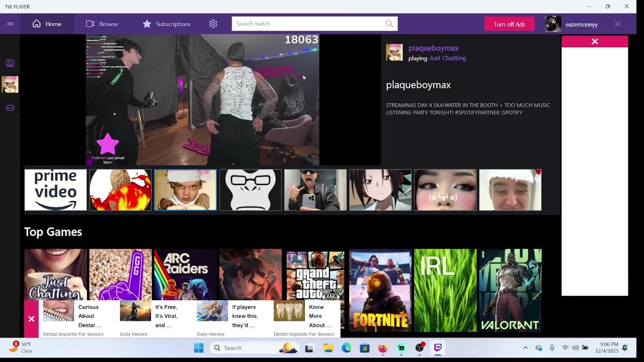Screen dimensions: 644x362
Task: Click the battery tray icon
Action: click(585, 348)
